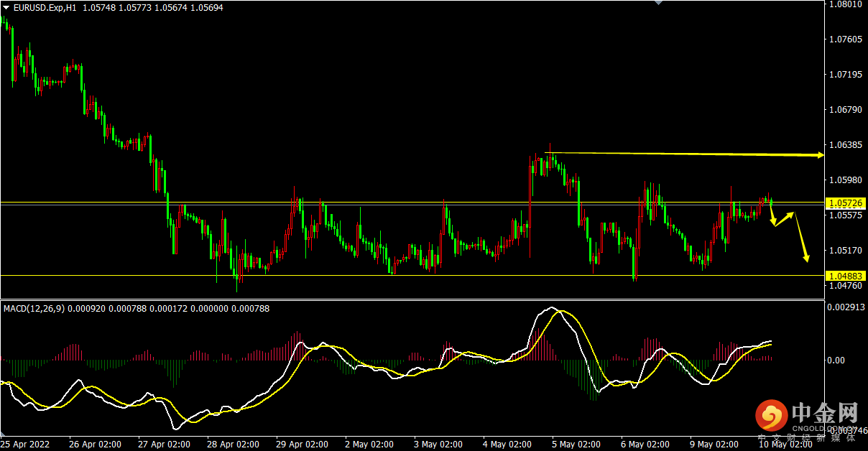Click the 1.05726 yellow price tag
The height and width of the screenshot is (451, 868).
846,204
